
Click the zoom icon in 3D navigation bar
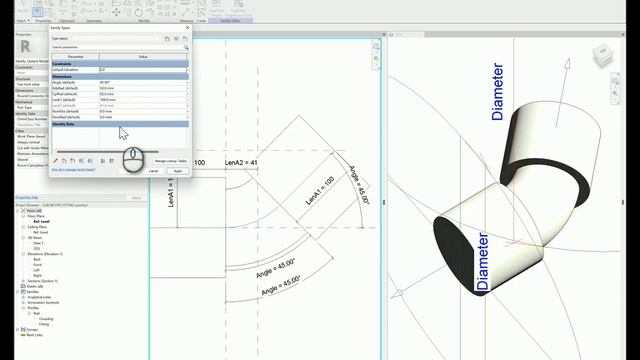pos(615,93)
